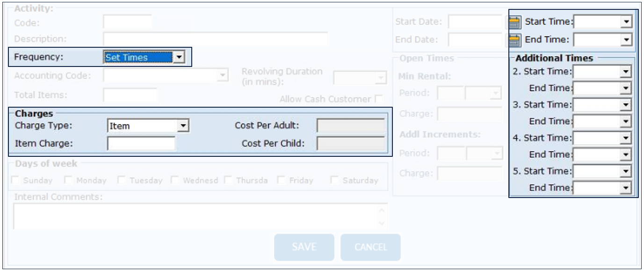The width and height of the screenshot is (644, 272).
Task: Focus the Total Items field
Action: pos(130,95)
